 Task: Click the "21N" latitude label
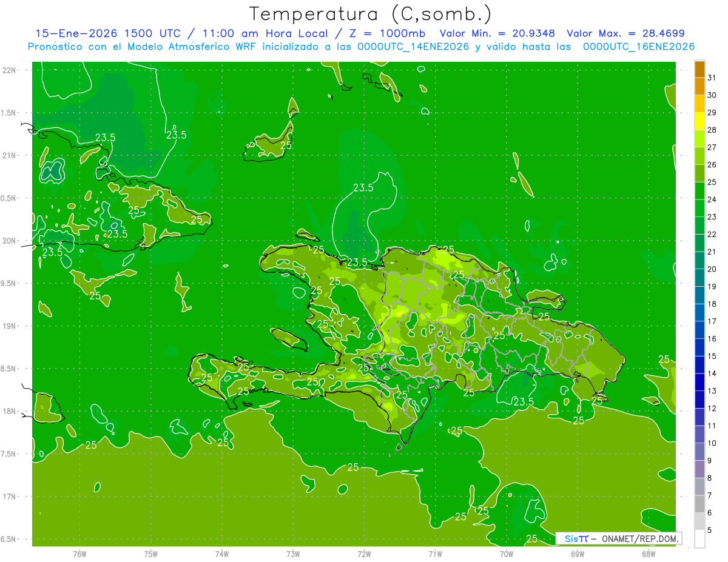click(x=9, y=155)
